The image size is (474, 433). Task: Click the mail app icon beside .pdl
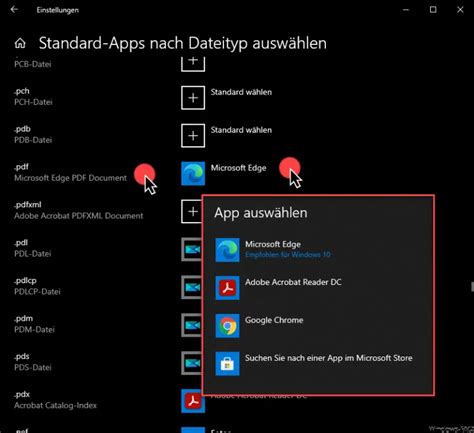point(192,249)
